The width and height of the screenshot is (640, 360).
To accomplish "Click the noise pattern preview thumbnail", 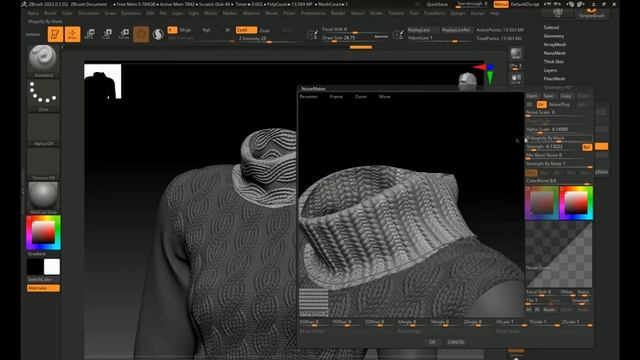I will click(x=313, y=302).
